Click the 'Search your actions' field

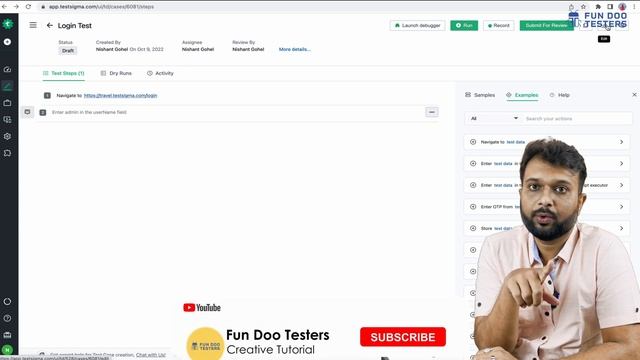tap(577, 118)
